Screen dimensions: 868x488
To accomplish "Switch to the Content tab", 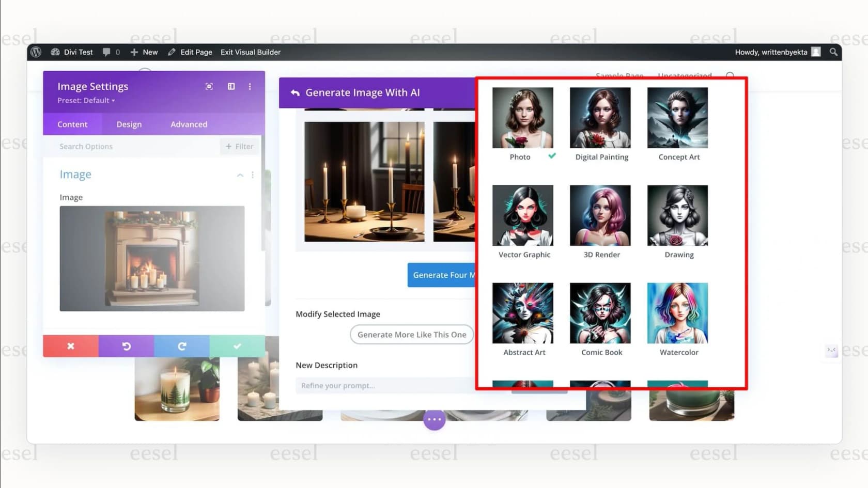I will pos(72,124).
